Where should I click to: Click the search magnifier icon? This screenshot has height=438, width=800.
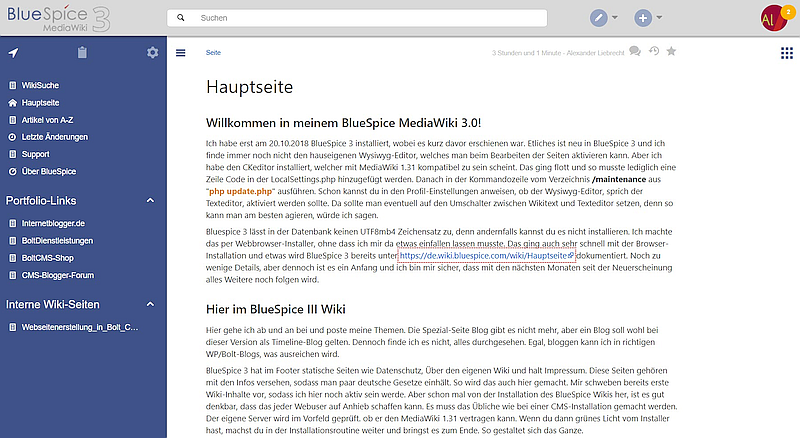(181, 18)
